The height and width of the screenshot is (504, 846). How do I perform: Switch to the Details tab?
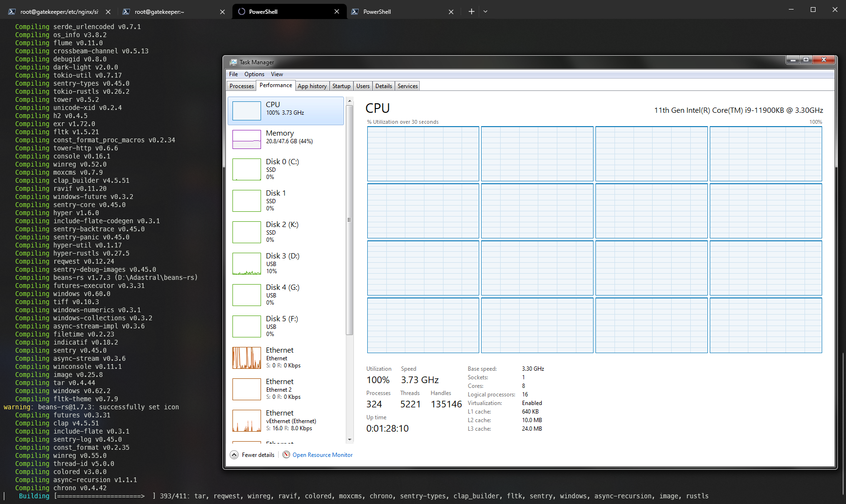click(x=383, y=86)
